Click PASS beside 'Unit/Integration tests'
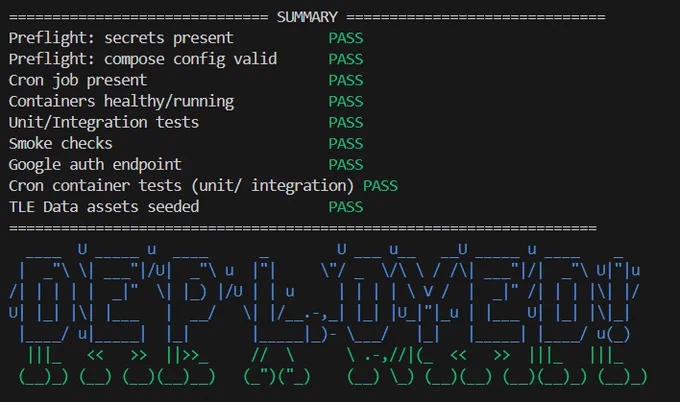Image resolution: width=680 pixels, height=402 pixels. [x=346, y=123]
